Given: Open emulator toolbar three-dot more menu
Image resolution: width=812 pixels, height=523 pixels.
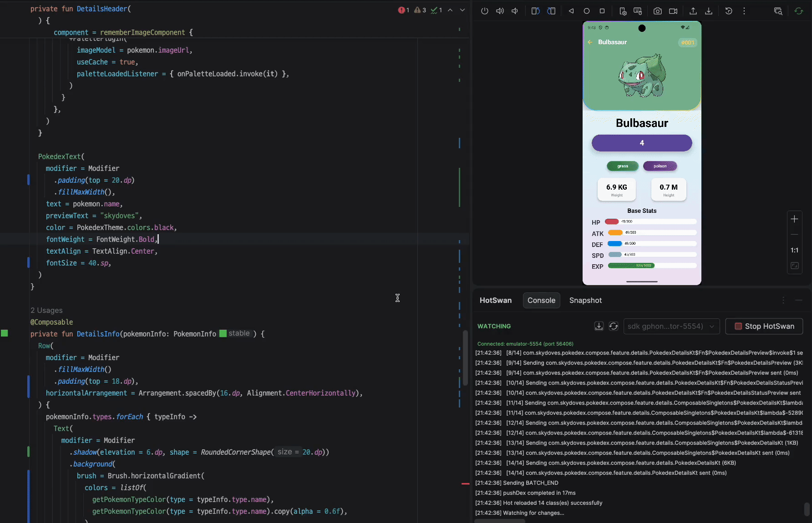Looking at the screenshot, I should [744, 11].
